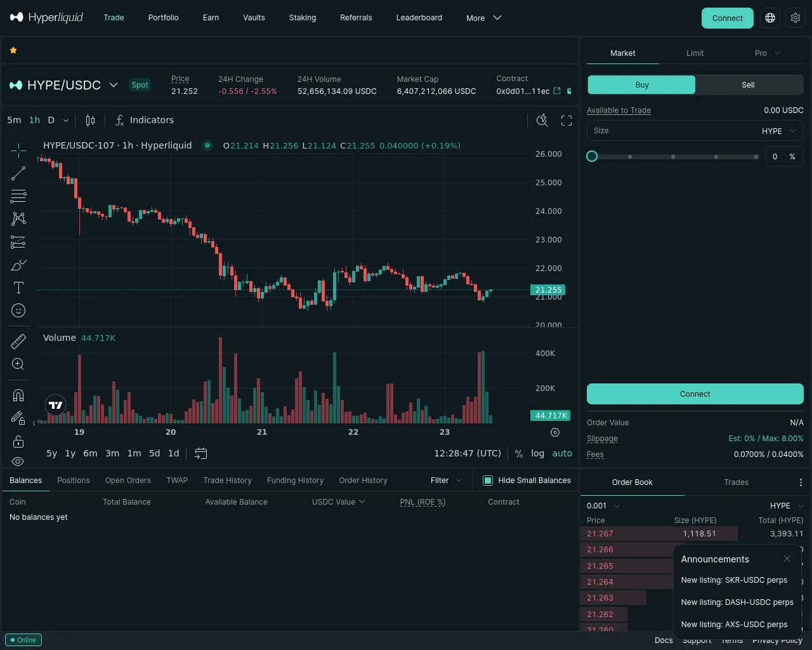Sort by USDC Value column

(x=339, y=502)
